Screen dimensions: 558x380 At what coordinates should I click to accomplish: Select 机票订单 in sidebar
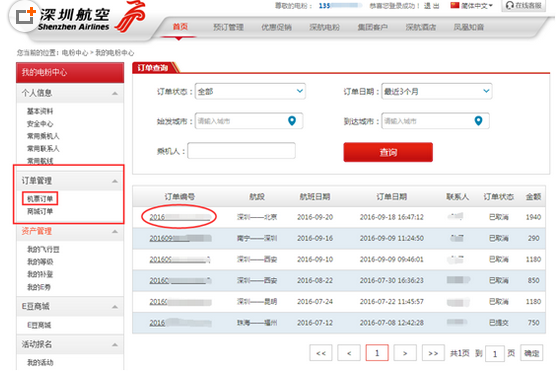(x=40, y=199)
